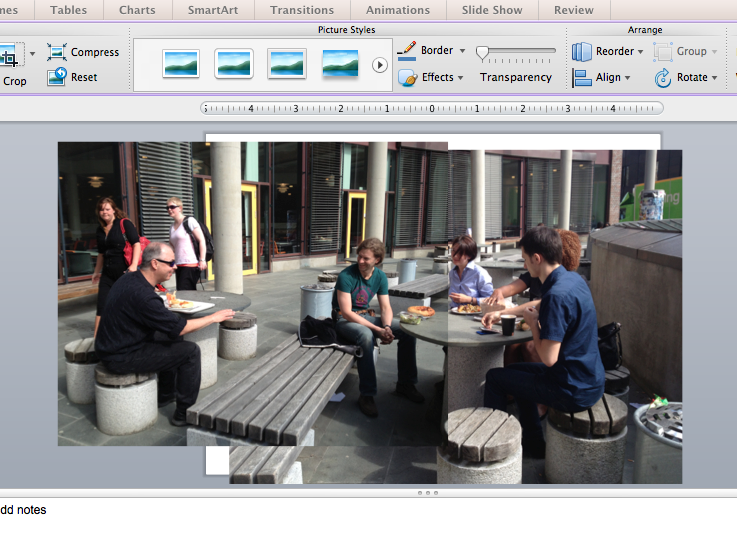Click the Border pencil icon
The image size is (737, 546).
point(407,50)
